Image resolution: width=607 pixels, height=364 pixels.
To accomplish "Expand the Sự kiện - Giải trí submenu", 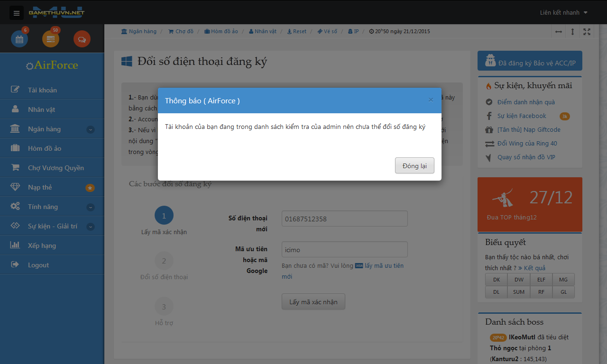I will [91, 227].
